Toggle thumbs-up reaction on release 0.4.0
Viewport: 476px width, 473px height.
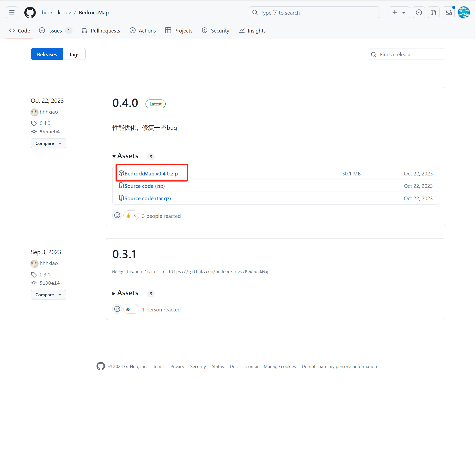point(131,215)
